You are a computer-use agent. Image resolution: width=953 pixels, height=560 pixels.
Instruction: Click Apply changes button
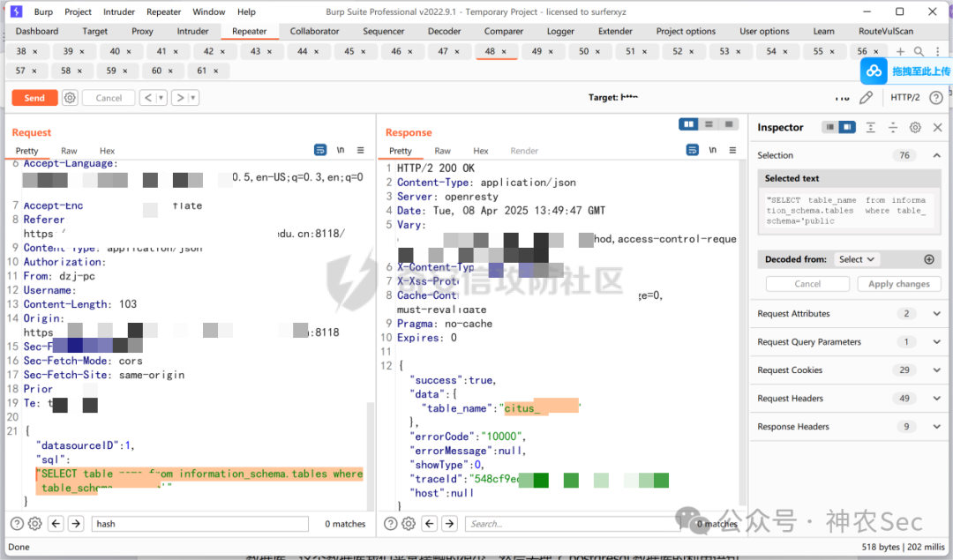pyautogui.click(x=899, y=284)
